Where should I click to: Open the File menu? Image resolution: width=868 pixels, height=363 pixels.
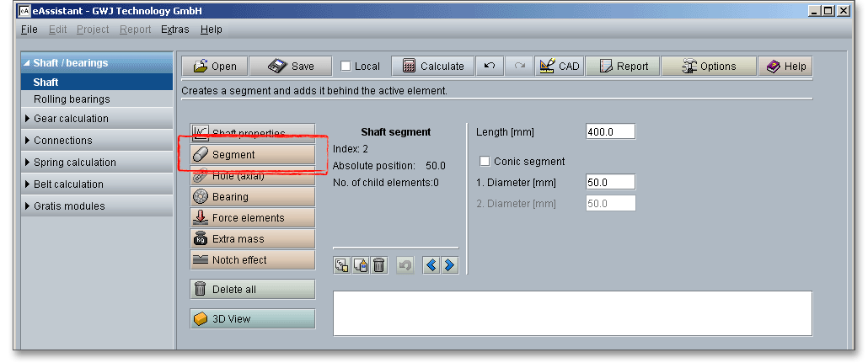[29, 29]
